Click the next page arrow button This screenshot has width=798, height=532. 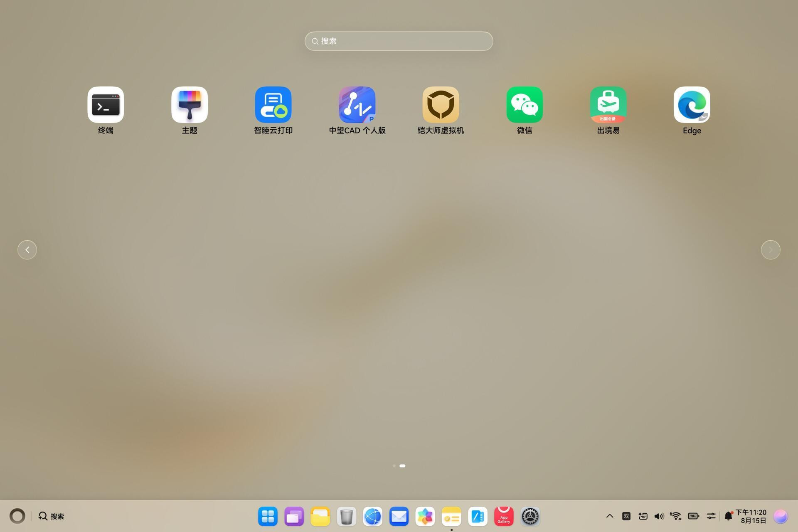[x=771, y=250]
